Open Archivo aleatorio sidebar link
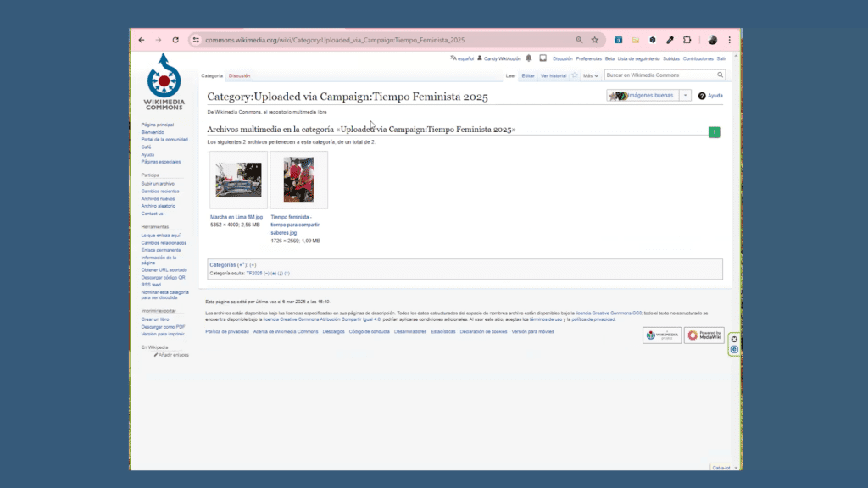This screenshot has width=868, height=488. (x=159, y=206)
